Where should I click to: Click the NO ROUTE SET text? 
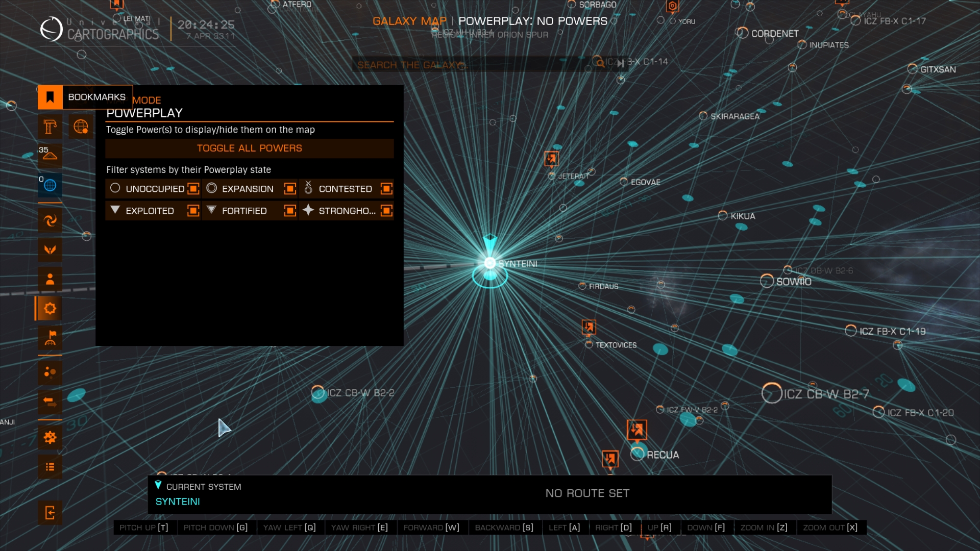tap(587, 493)
